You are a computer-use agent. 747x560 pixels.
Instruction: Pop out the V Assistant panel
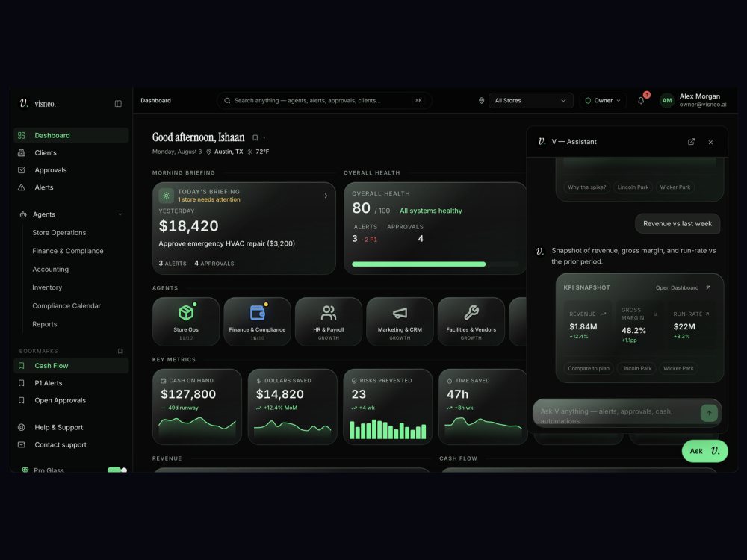pos(691,142)
